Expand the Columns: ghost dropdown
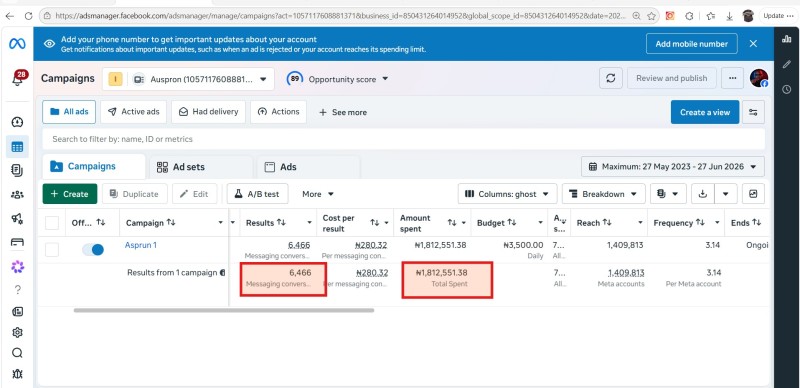The height and width of the screenshot is (388, 800). click(x=508, y=194)
